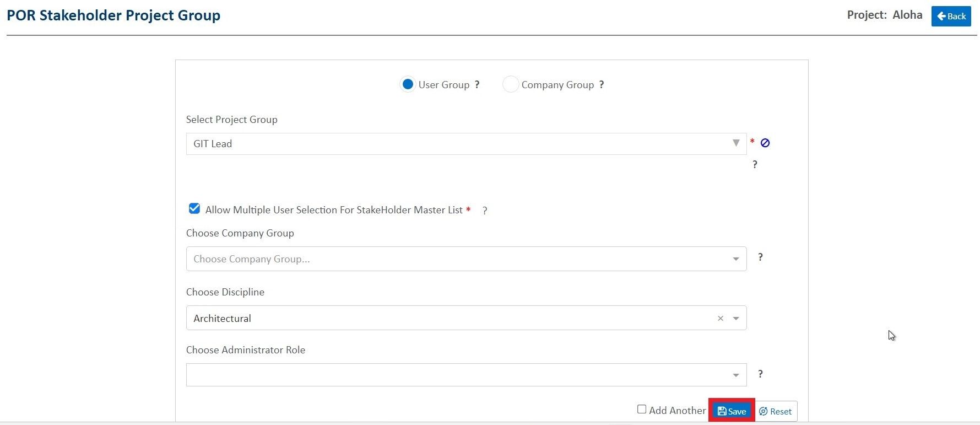Select the Company Group radio button
Image resolution: width=980 pixels, height=425 pixels.
[x=511, y=85]
